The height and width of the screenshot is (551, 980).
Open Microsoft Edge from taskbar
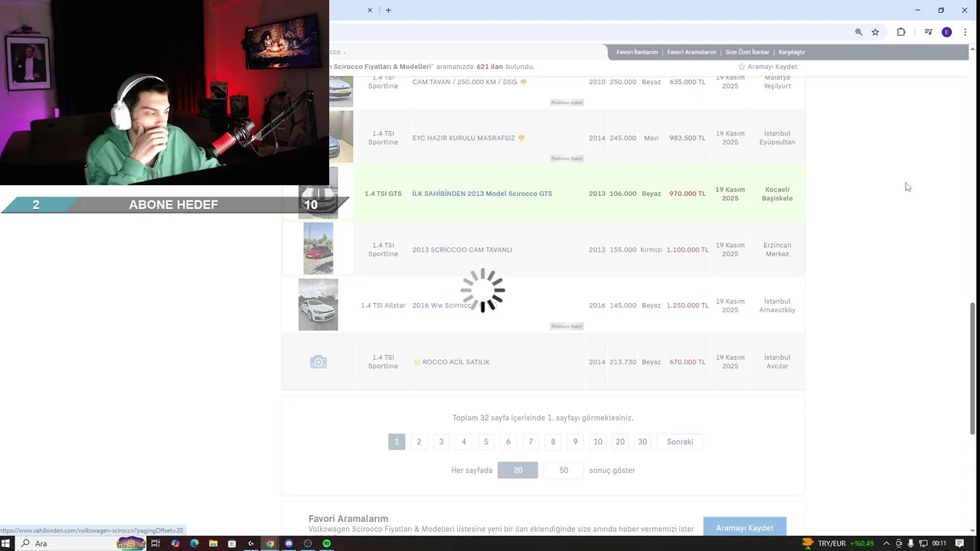pyautogui.click(x=194, y=543)
